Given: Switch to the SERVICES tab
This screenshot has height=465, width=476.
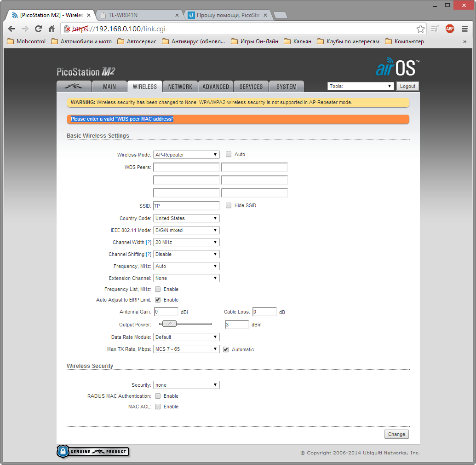Looking at the screenshot, I should pyautogui.click(x=251, y=86).
